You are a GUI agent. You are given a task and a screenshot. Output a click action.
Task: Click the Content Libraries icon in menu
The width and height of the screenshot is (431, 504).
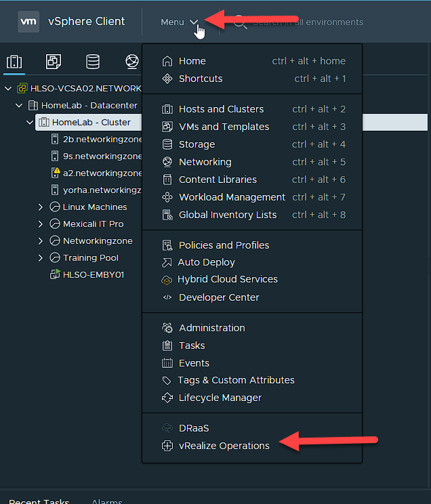pos(167,180)
